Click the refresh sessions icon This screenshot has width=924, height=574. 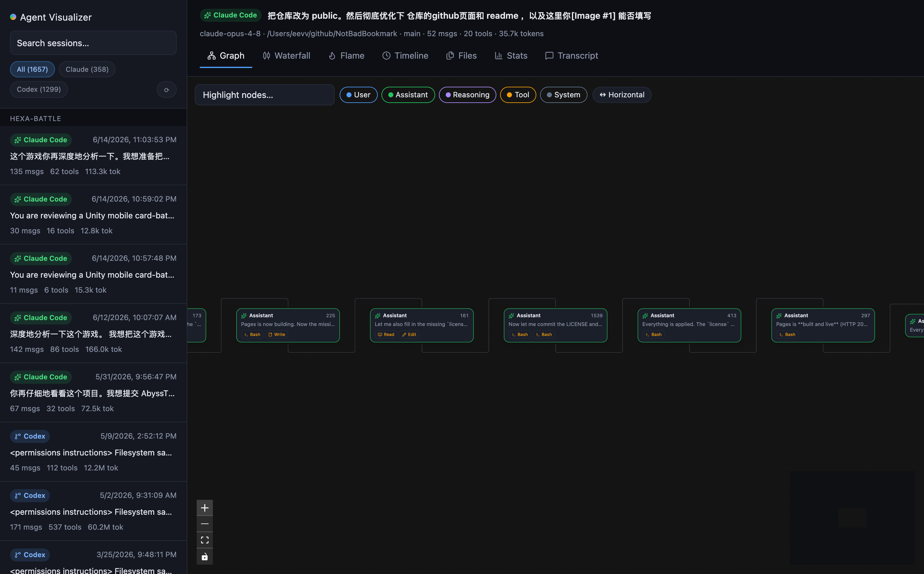166,90
